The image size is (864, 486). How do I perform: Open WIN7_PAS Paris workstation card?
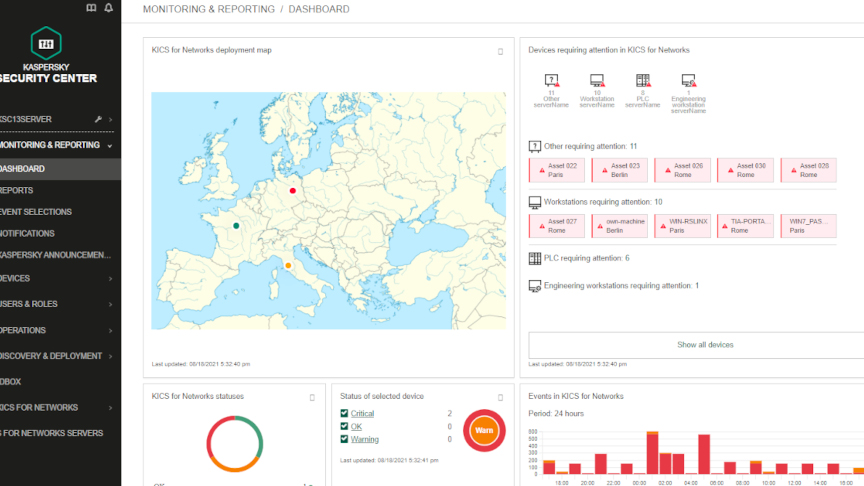[808, 226]
